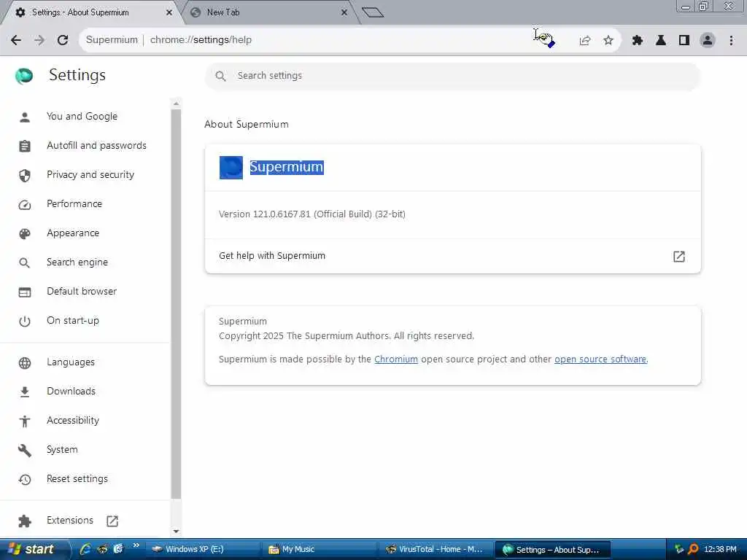The width and height of the screenshot is (747, 560).
Task: Open Autofill and passwords section
Action: click(97, 146)
